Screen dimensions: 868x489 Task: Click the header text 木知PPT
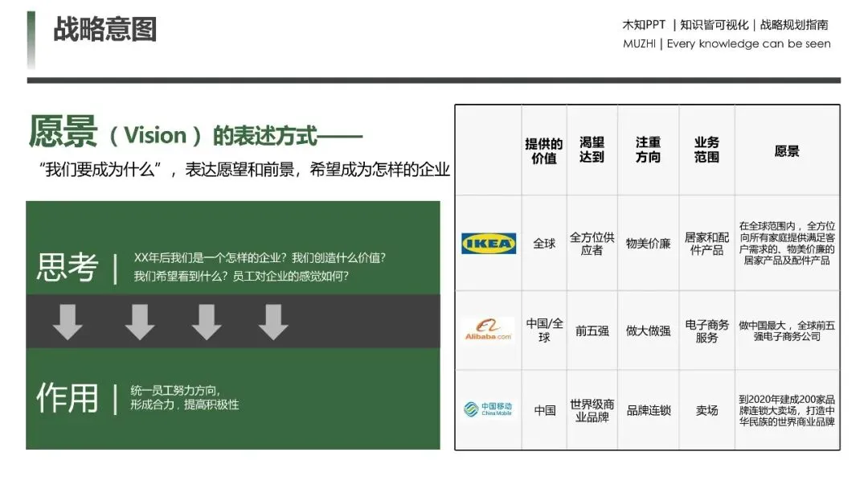644,25
